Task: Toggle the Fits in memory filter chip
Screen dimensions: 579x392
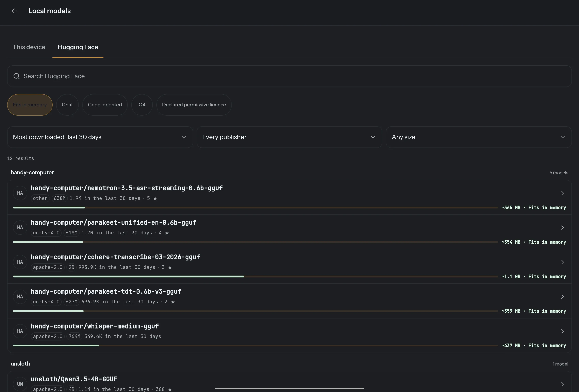Action: 30,105
